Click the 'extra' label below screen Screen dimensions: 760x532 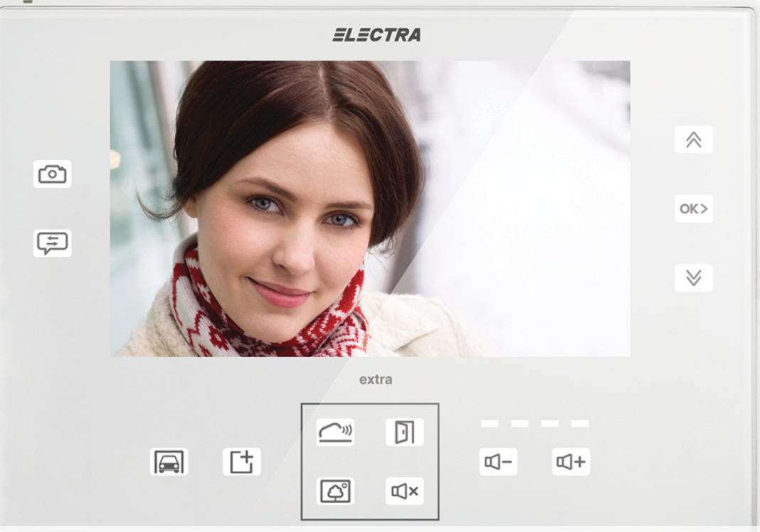376,380
